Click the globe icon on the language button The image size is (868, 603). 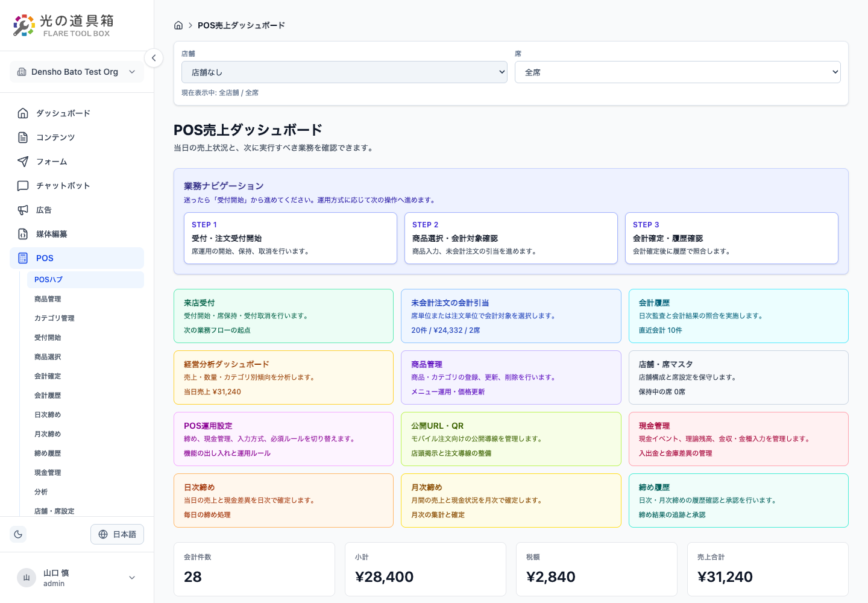point(103,534)
